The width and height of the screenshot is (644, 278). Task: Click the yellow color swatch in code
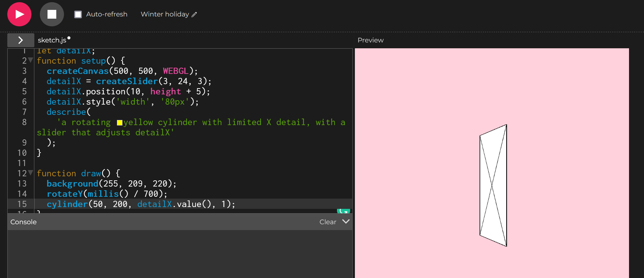coord(120,123)
